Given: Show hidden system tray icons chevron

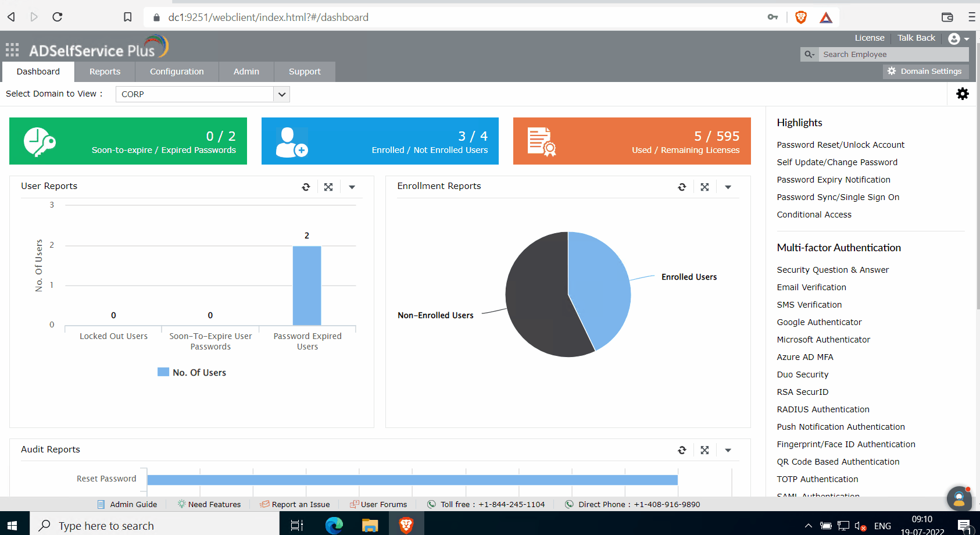Looking at the screenshot, I should pos(809,526).
